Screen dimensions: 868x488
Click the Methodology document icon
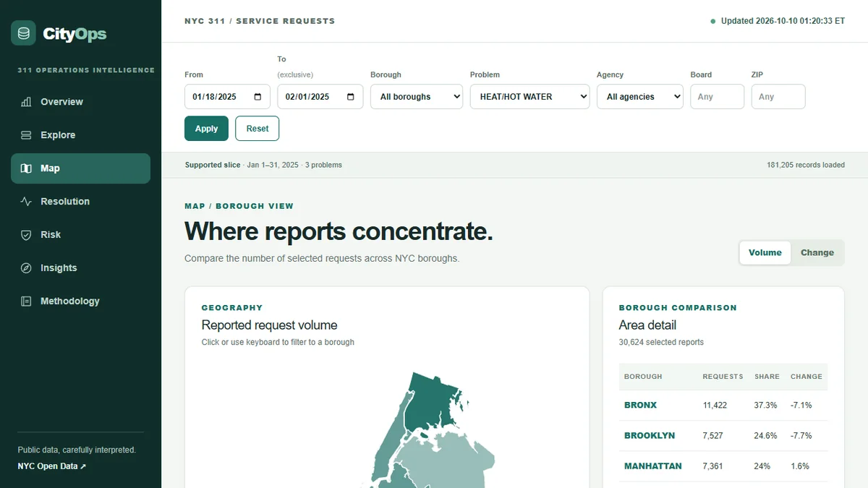26,301
